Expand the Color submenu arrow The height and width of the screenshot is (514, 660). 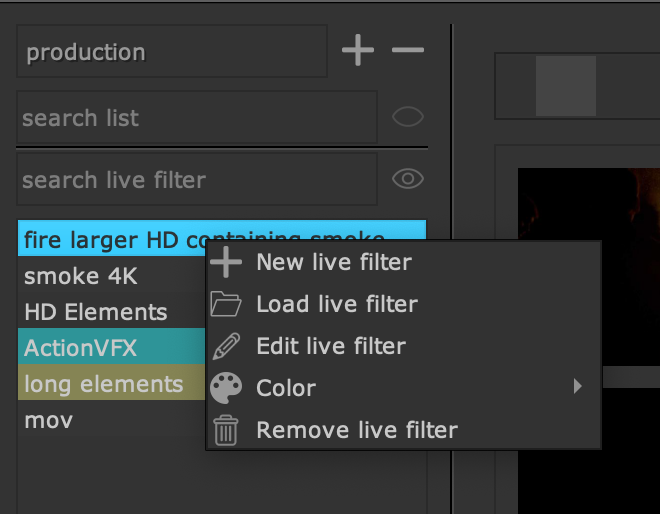(577, 387)
